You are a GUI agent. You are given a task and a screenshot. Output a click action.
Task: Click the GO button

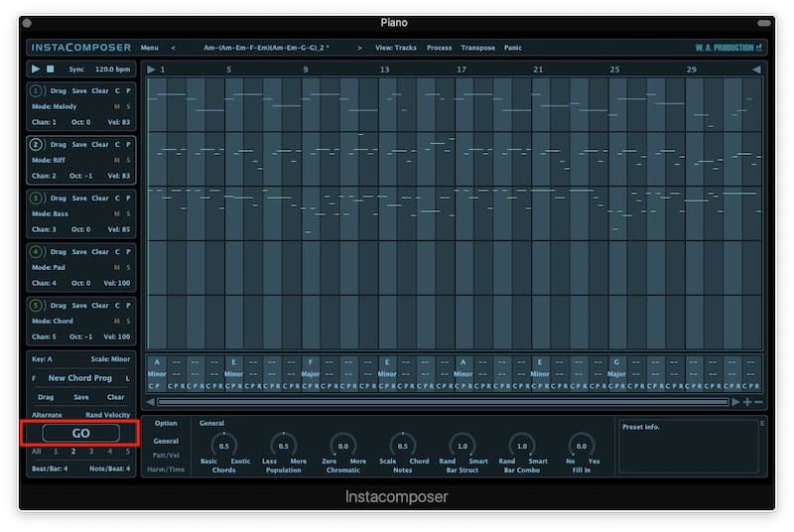click(x=81, y=434)
